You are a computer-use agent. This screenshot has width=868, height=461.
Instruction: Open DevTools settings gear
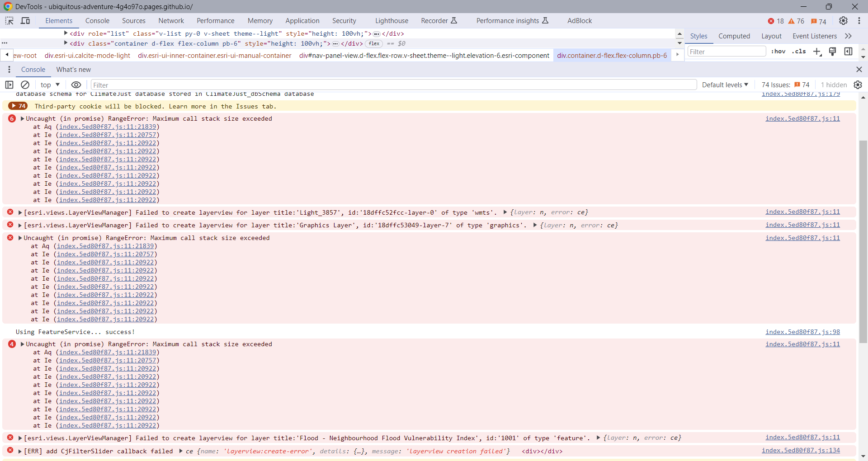843,21
